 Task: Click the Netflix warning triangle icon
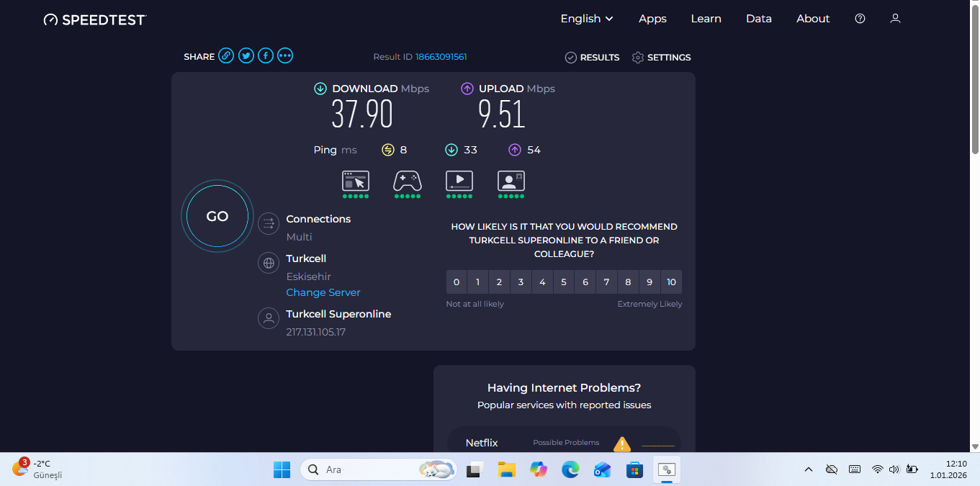pos(622,444)
